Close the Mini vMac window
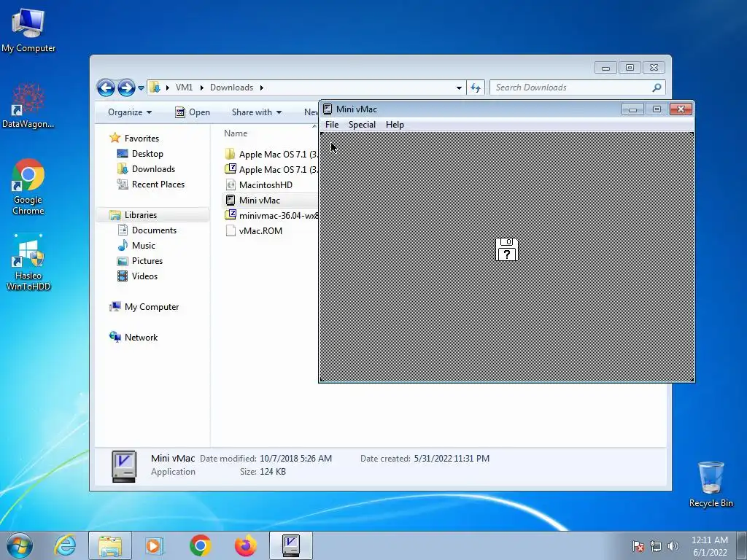747x560 pixels. click(681, 109)
